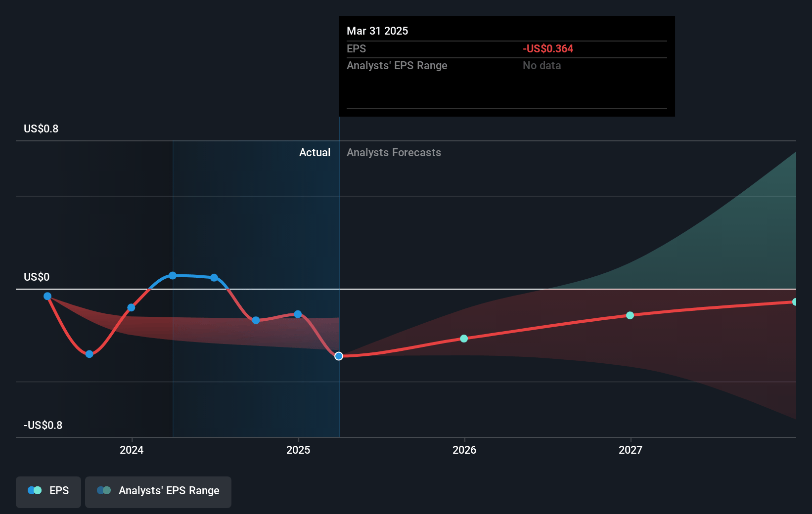Click the -US$0.364 EPS value in tooltip
The height and width of the screenshot is (514, 812).
pyautogui.click(x=548, y=49)
